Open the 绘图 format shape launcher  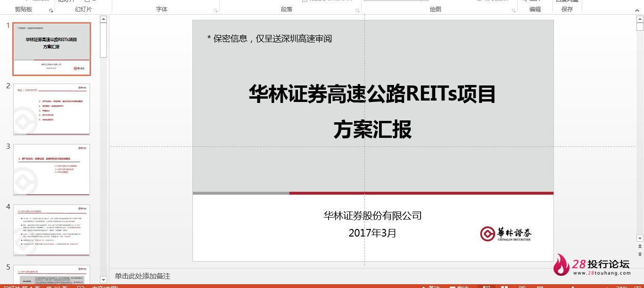pyautogui.click(x=513, y=10)
